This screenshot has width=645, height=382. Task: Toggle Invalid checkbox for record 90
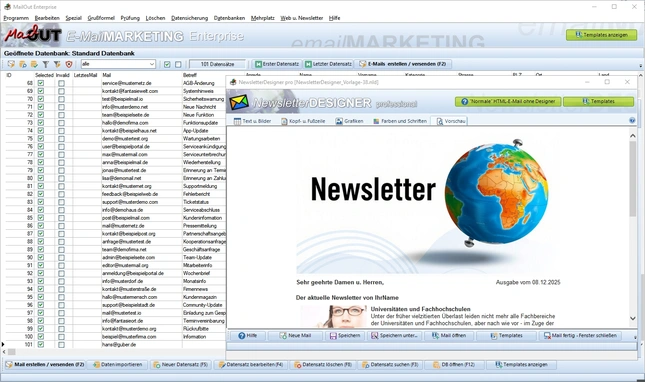(61, 257)
